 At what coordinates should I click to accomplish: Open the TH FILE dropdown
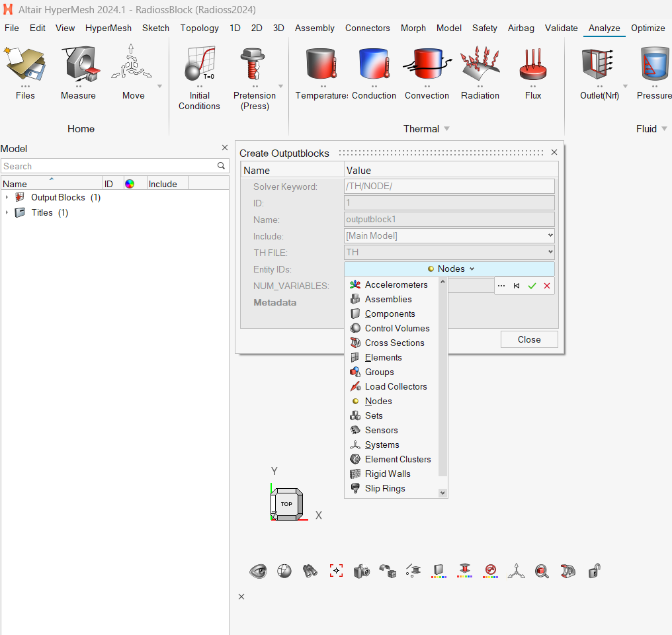coord(449,252)
